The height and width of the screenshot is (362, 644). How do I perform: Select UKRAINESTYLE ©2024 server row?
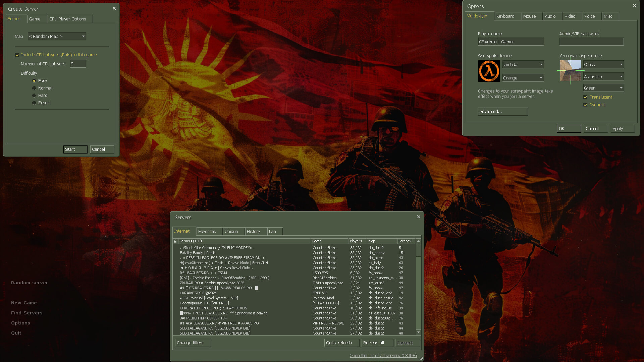coord(294,293)
